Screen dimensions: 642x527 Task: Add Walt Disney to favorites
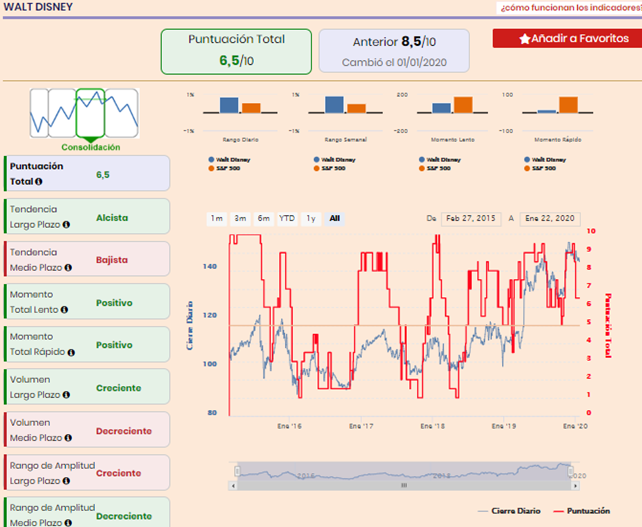coord(567,38)
